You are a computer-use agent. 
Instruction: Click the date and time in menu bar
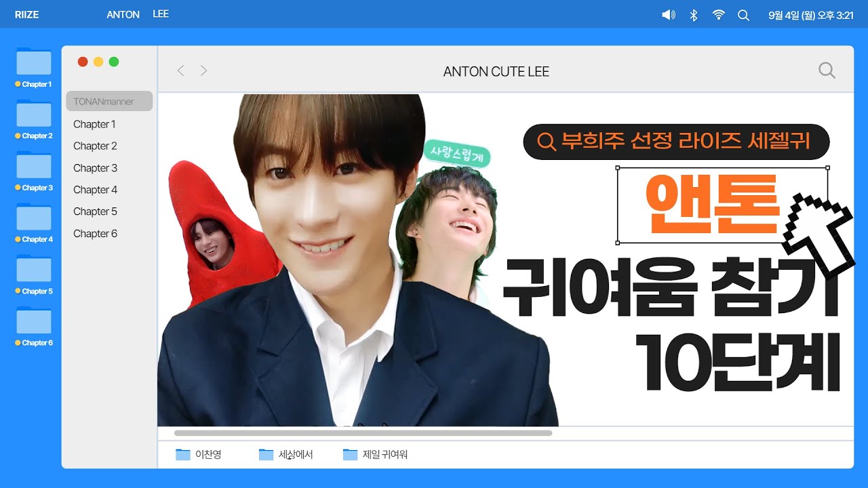coord(811,15)
